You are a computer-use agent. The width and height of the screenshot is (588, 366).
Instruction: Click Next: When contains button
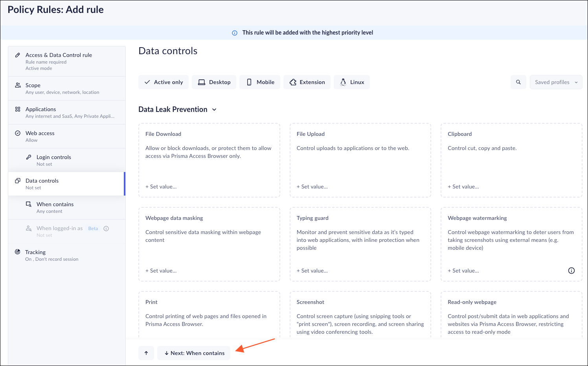tap(194, 353)
